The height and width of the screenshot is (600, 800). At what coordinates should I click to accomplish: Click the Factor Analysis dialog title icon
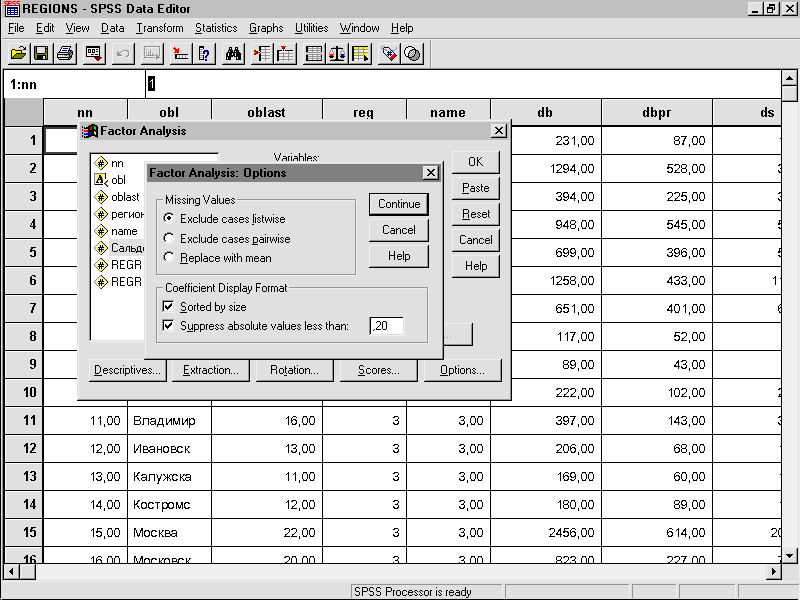(x=90, y=131)
